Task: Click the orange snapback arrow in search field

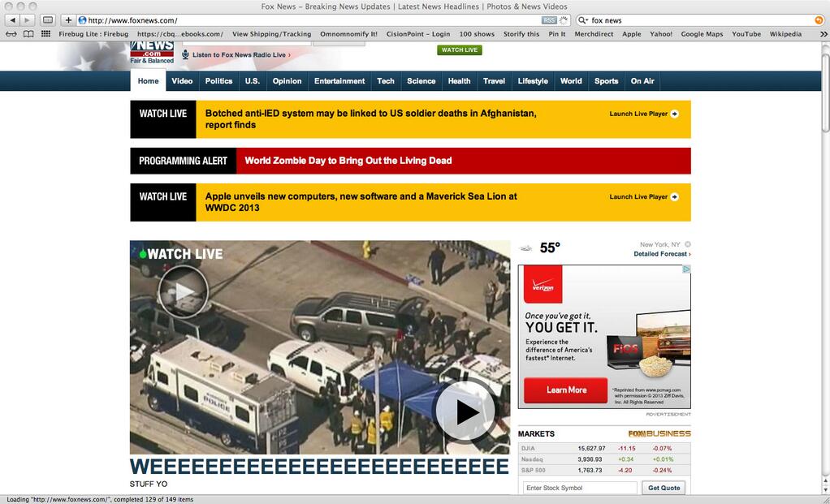Action: pos(819,20)
